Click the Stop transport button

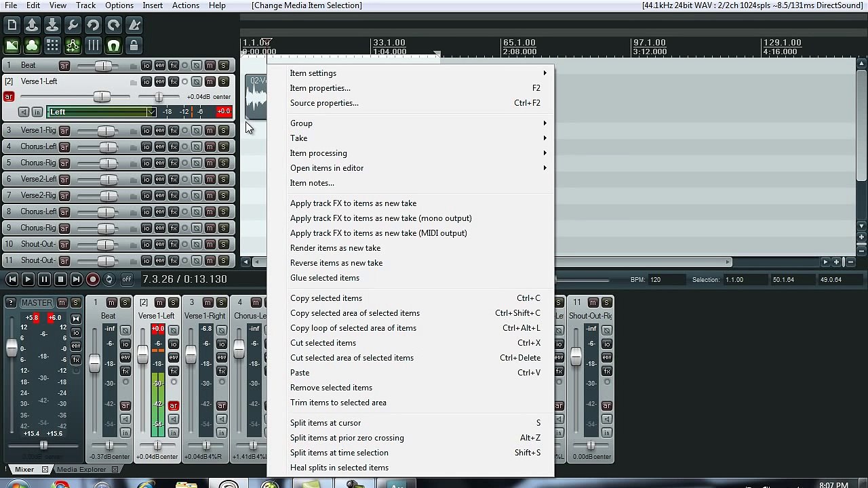[60, 279]
